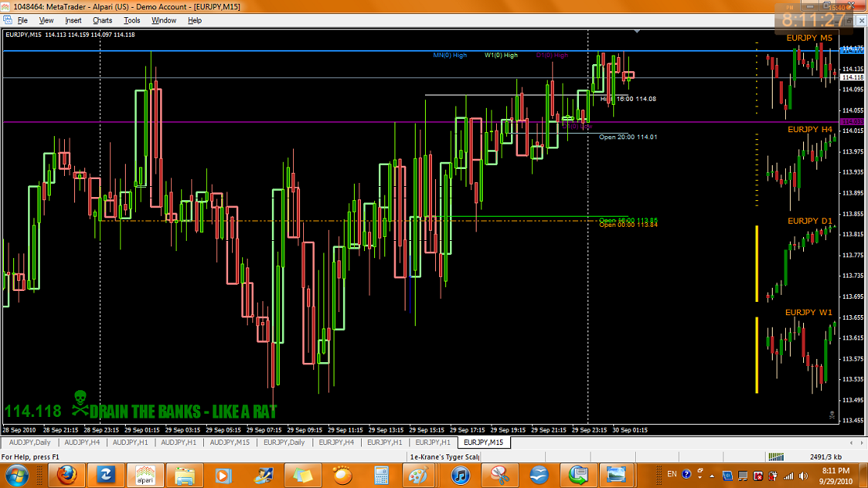Select the active EURJPY,M15 chart tab
This screenshot has width=868, height=488.
tap(484, 443)
